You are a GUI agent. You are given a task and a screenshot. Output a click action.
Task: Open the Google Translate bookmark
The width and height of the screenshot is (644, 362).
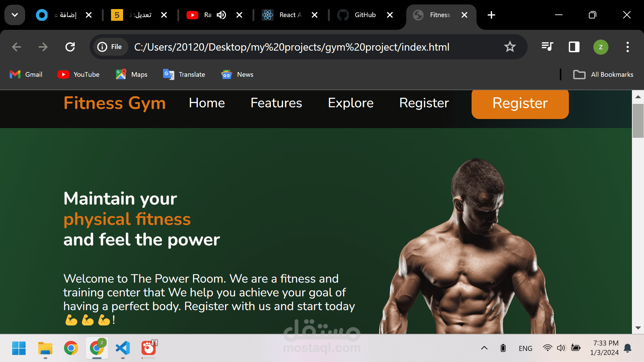pos(184,74)
